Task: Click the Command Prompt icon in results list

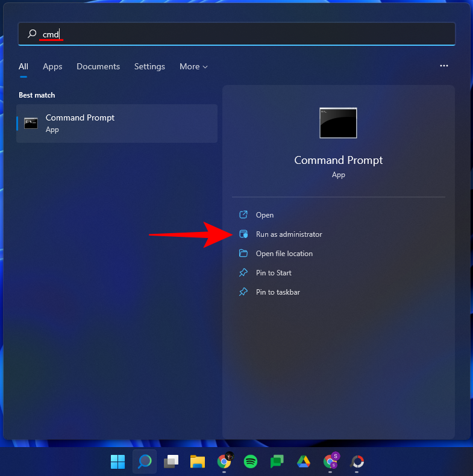Action: coord(31,124)
